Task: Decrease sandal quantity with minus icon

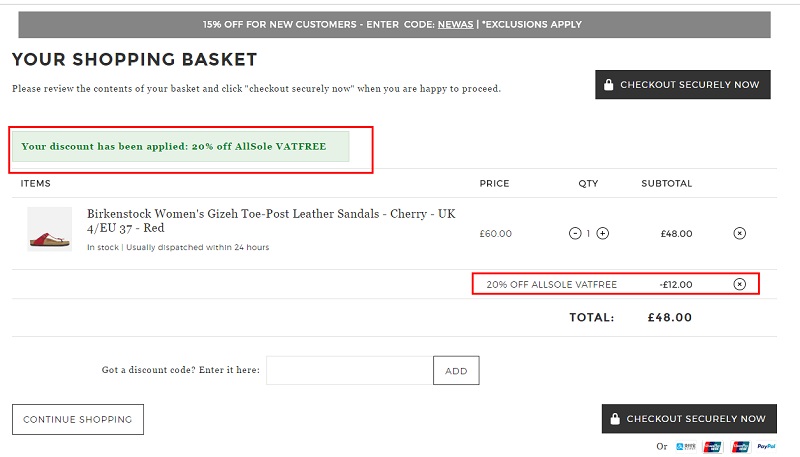Action: pyautogui.click(x=575, y=234)
